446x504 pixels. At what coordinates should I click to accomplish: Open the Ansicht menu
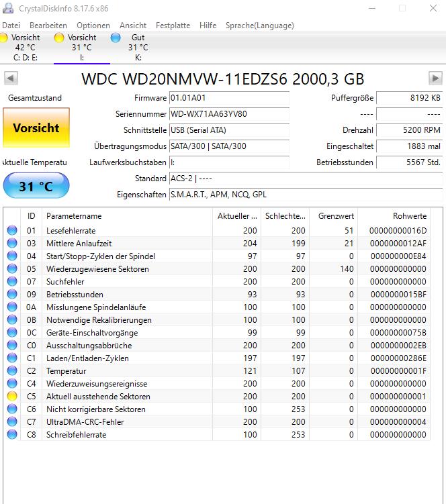coord(133,26)
